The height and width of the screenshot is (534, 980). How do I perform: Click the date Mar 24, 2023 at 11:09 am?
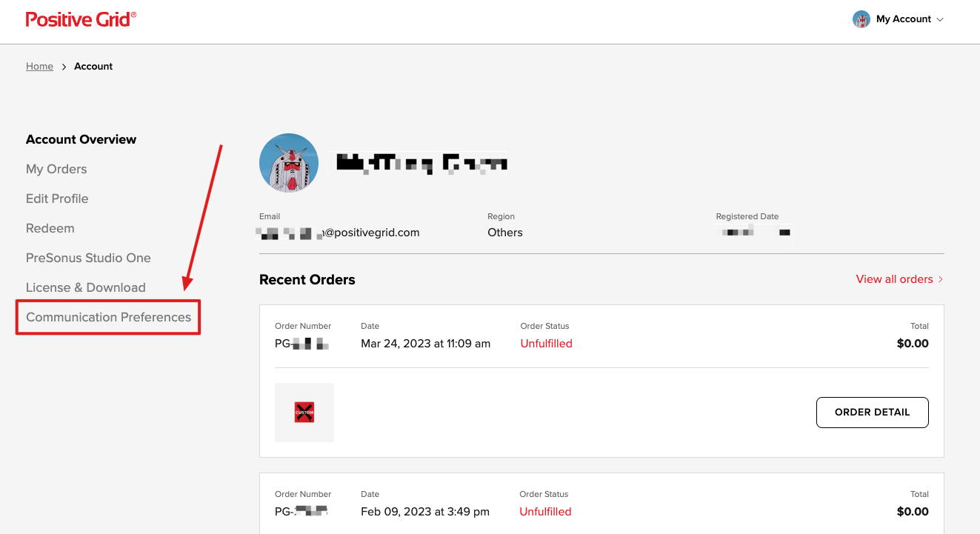[x=425, y=344]
